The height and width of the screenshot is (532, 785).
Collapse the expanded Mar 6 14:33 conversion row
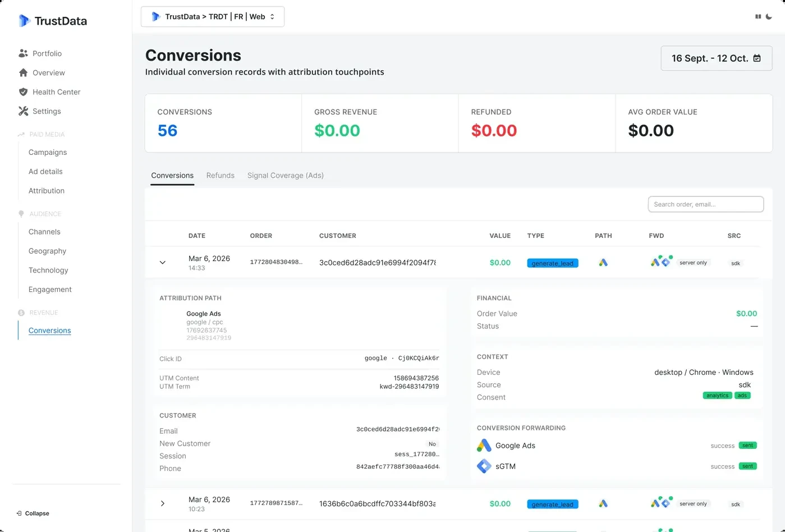click(x=162, y=262)
